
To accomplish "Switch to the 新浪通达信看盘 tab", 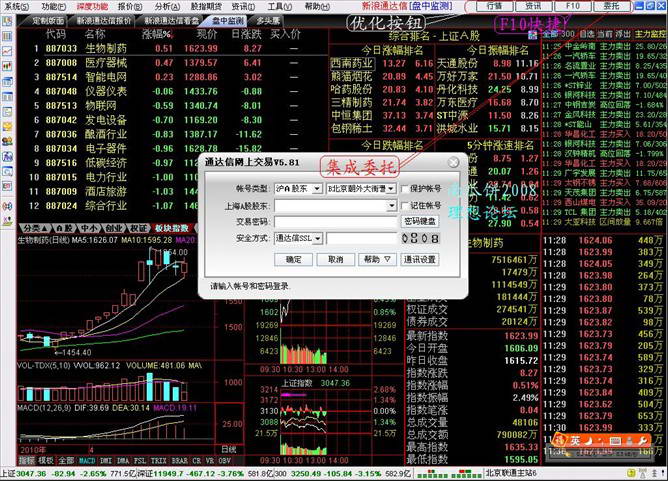I will click(171, 20).
